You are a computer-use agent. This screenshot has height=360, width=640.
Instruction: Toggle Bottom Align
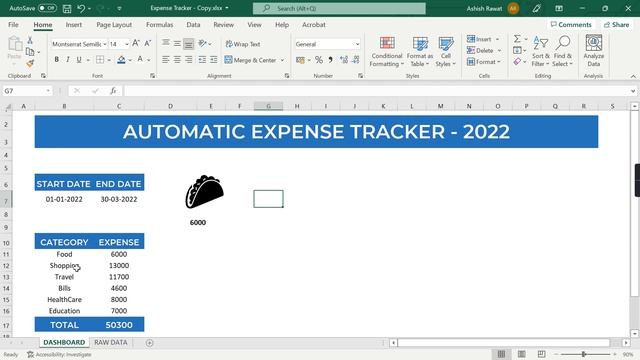(188, 43)
